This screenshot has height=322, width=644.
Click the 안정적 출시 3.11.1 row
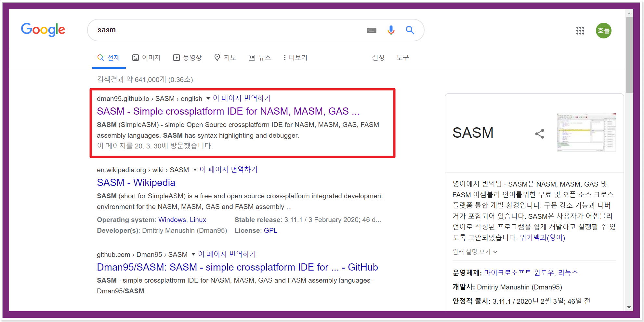[x=521, y=301]
